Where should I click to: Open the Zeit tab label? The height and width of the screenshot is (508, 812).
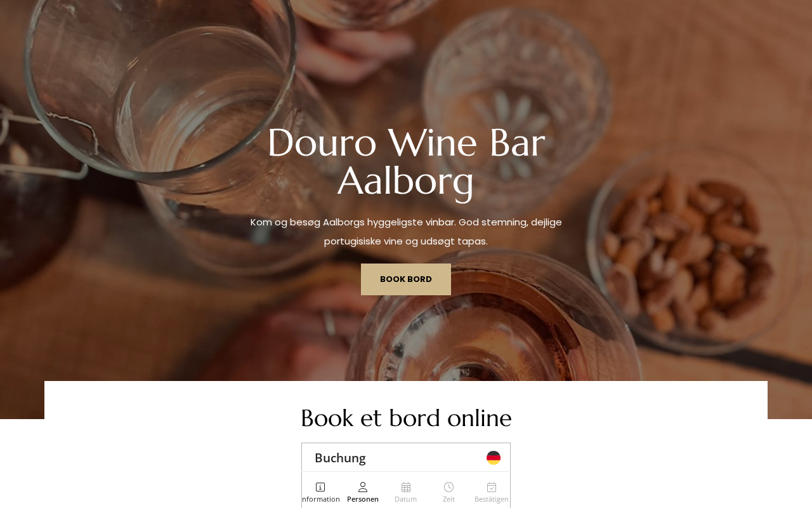click(449, 499)
